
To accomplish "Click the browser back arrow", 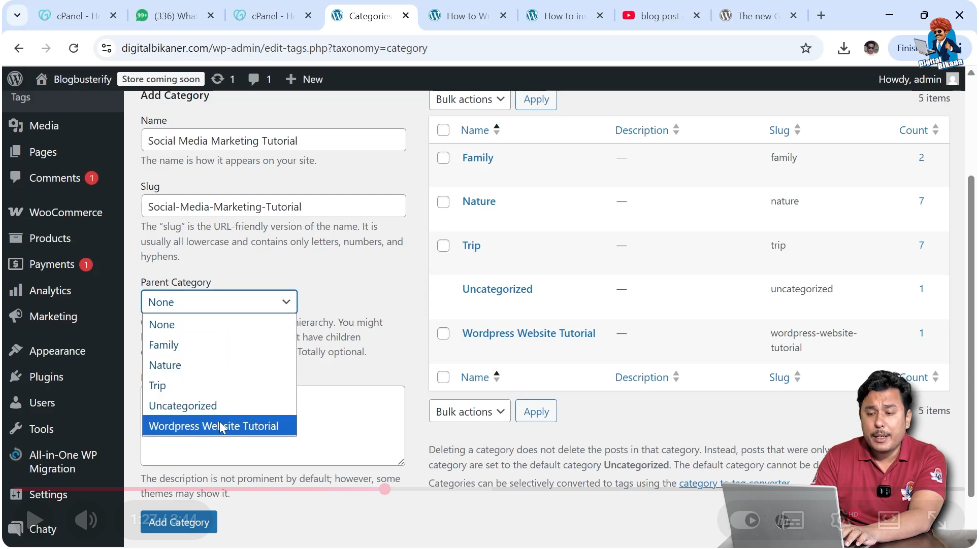I will pos(19,48).
